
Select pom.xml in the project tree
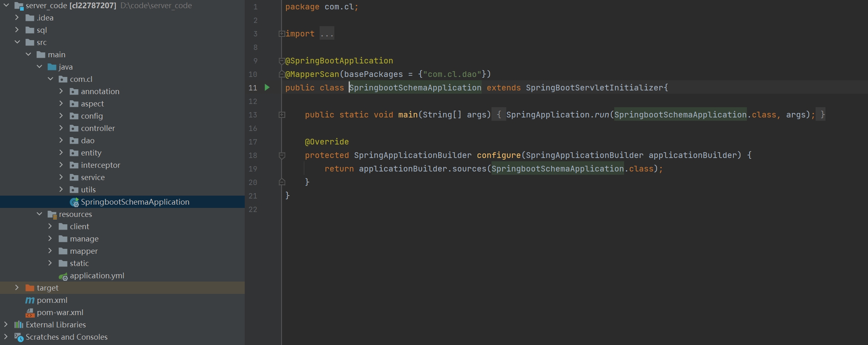coord(122,300)
